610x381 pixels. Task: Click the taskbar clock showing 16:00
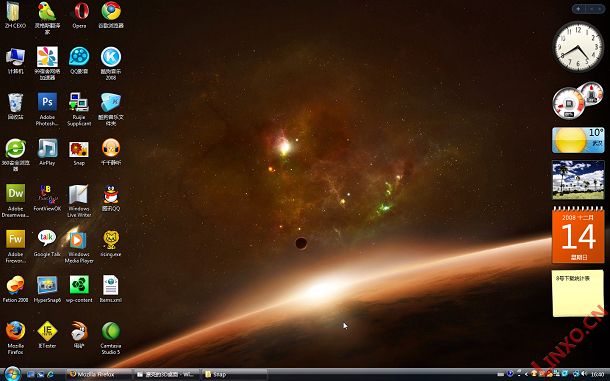click(x=598, y=375)
